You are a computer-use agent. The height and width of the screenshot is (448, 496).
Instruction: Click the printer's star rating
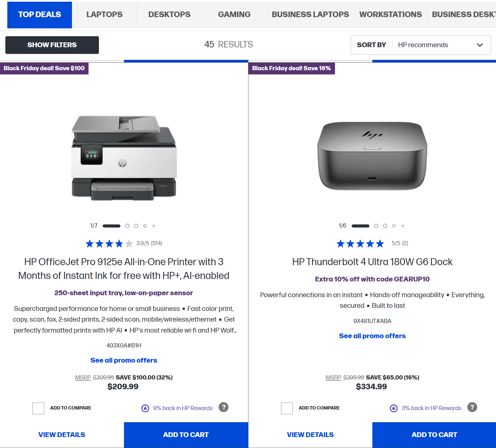point(109,244)
